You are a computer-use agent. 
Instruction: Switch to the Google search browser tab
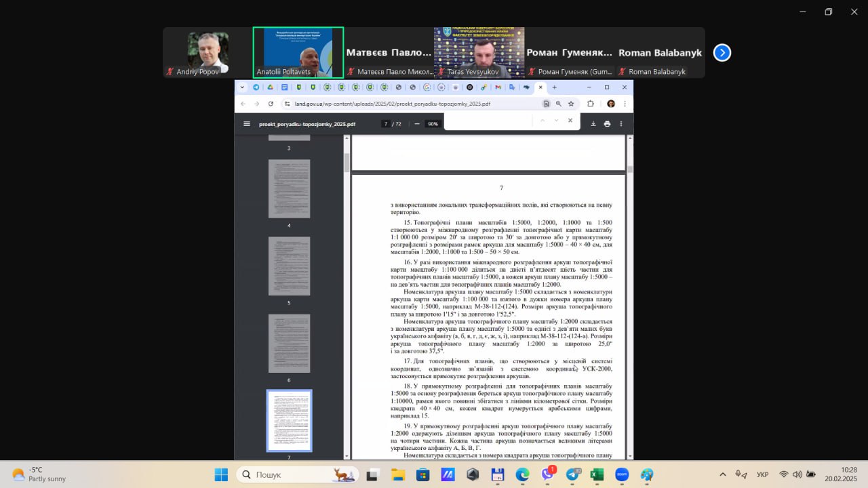[x=427, y=87]
